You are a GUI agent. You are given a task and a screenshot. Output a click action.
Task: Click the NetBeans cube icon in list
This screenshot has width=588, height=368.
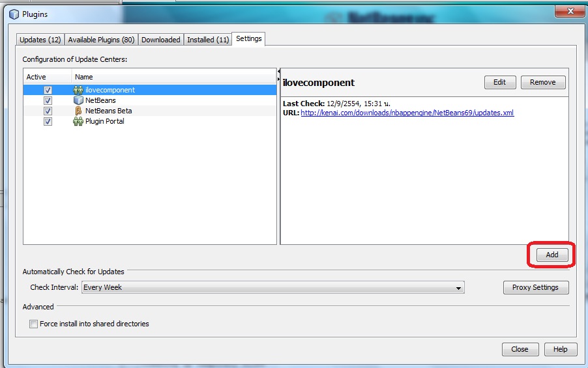pos(78,100)
